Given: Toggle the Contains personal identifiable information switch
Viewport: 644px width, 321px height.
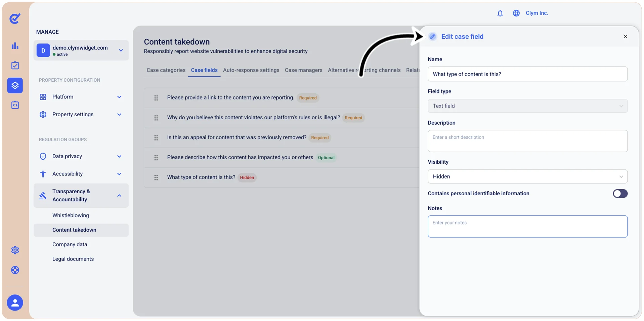Looking at the screenshot, I should tap(620, 194).
